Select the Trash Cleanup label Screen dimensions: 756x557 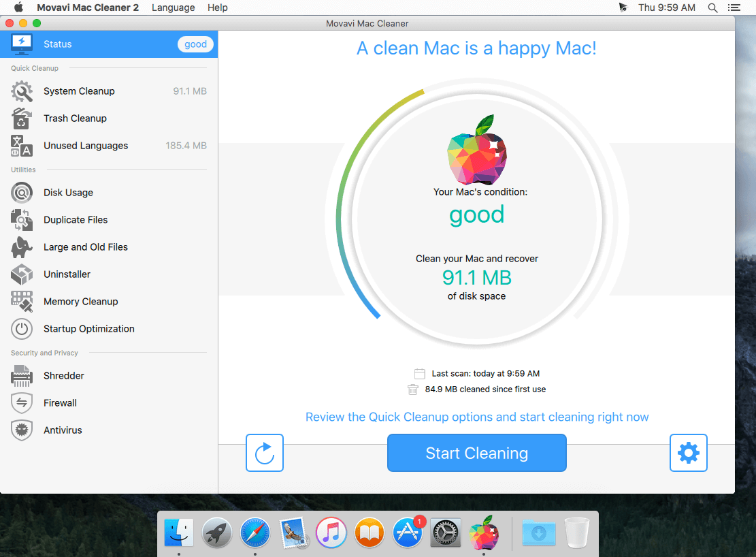coord(76,118)
